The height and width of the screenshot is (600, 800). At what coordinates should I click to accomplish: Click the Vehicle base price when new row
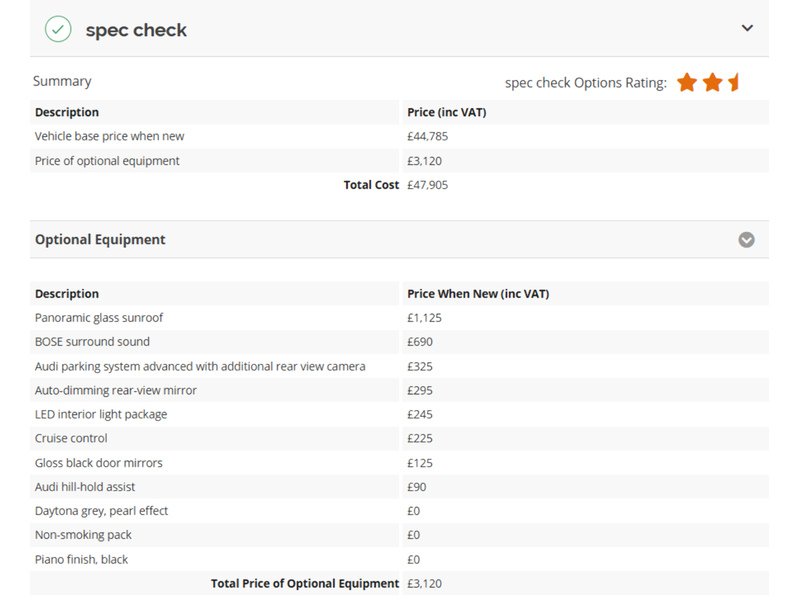109,136
